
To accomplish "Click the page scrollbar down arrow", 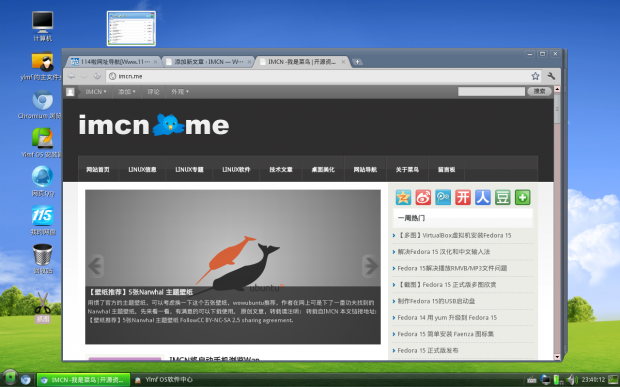I will 557,357.
